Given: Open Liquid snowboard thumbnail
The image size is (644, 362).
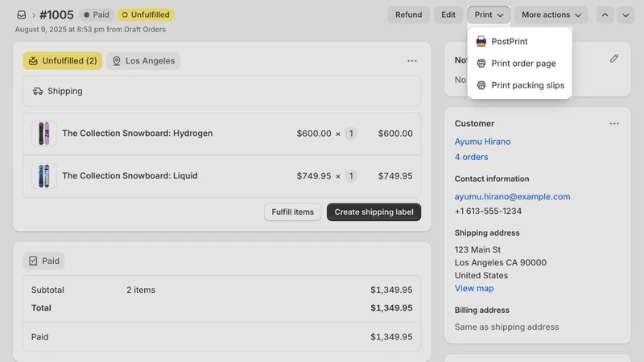Looking at the screenshot, I should [44, 175].
